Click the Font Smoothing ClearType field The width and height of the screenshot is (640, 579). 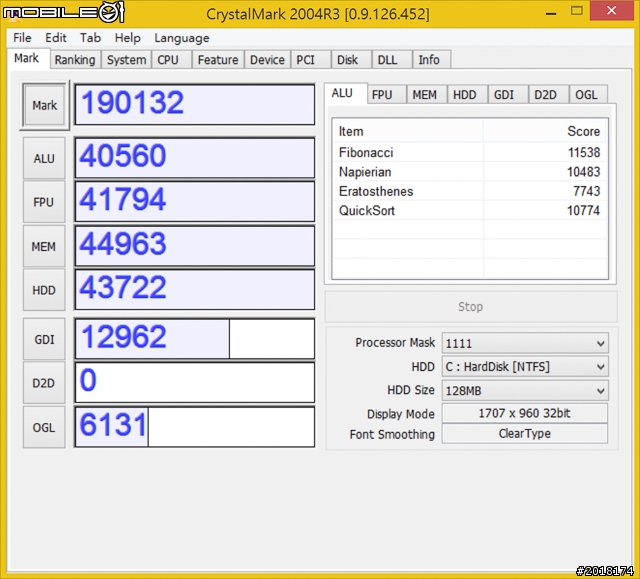(525, 433)
